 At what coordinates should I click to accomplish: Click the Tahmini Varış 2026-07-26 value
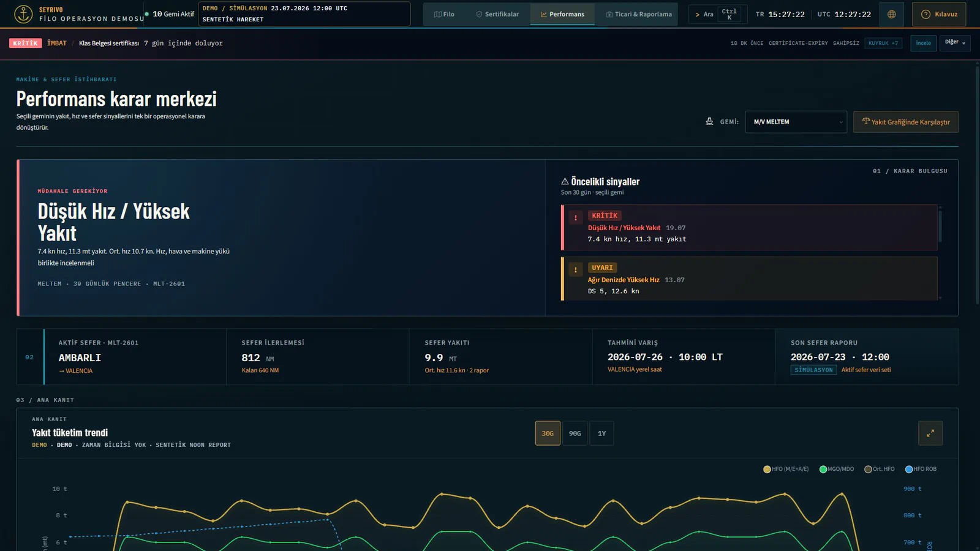(x=665, y=357)
